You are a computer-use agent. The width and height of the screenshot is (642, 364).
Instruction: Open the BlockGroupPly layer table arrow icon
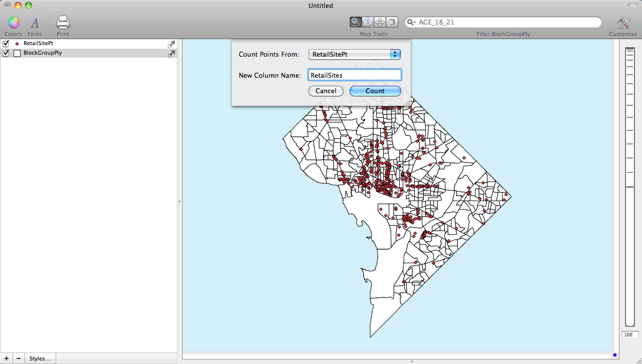[171, 53]
